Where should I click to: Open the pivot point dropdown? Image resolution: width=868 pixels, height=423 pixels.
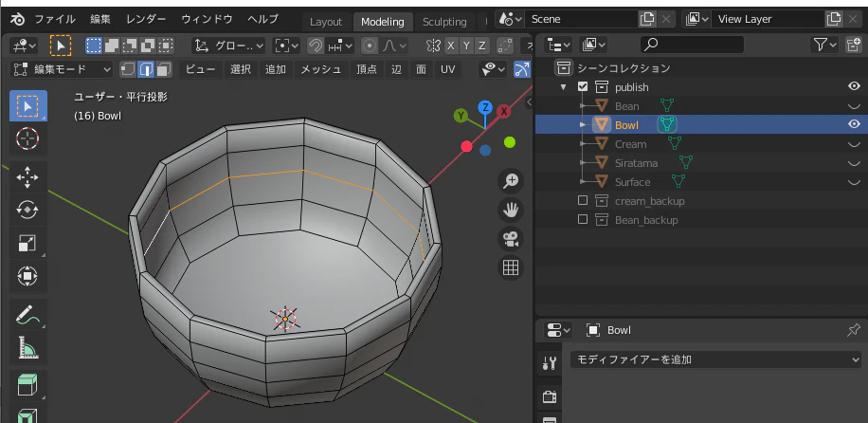287,46
